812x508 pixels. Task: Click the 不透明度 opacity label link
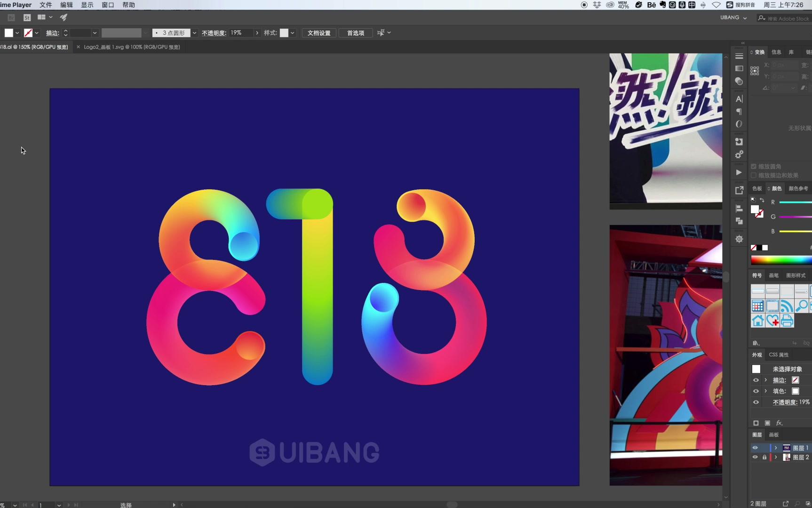(213, 33)
